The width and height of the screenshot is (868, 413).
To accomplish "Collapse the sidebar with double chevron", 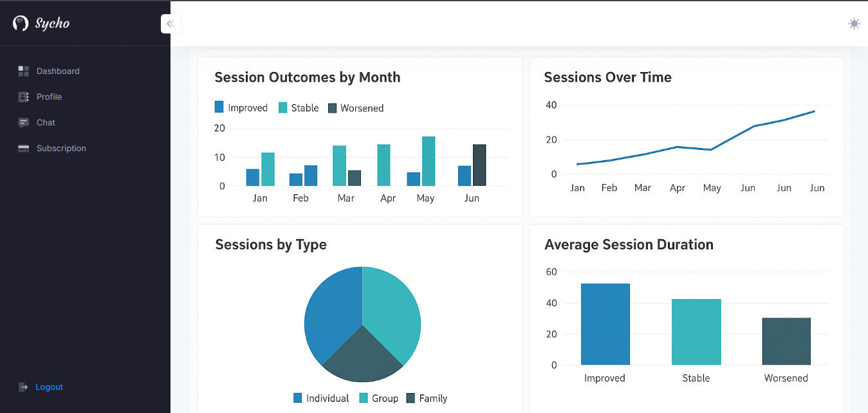I will click(171, 24).
